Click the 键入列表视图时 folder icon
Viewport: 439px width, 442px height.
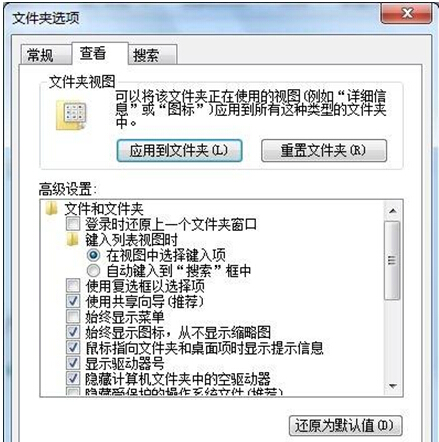(x=72, y=240)
